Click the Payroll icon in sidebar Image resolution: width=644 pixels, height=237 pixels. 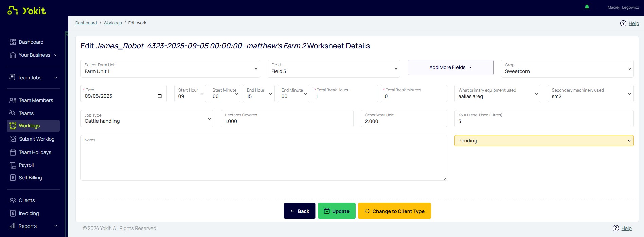(13, 165)
